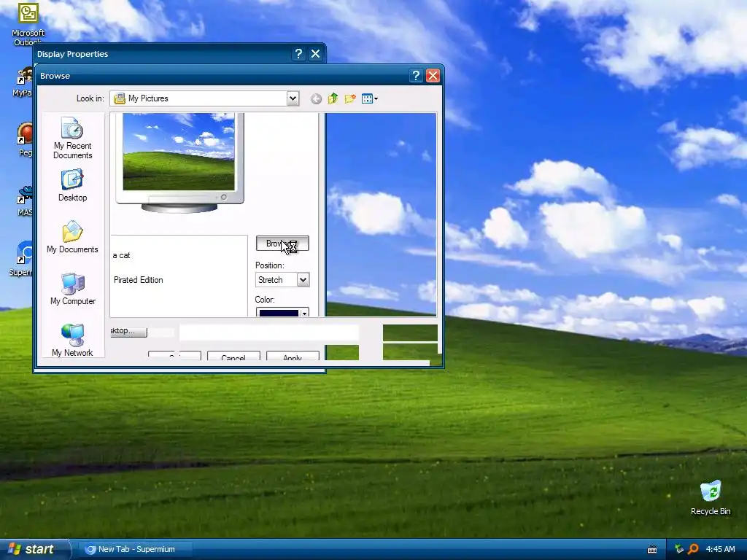Click the network icon in system tray

[679, 549]
